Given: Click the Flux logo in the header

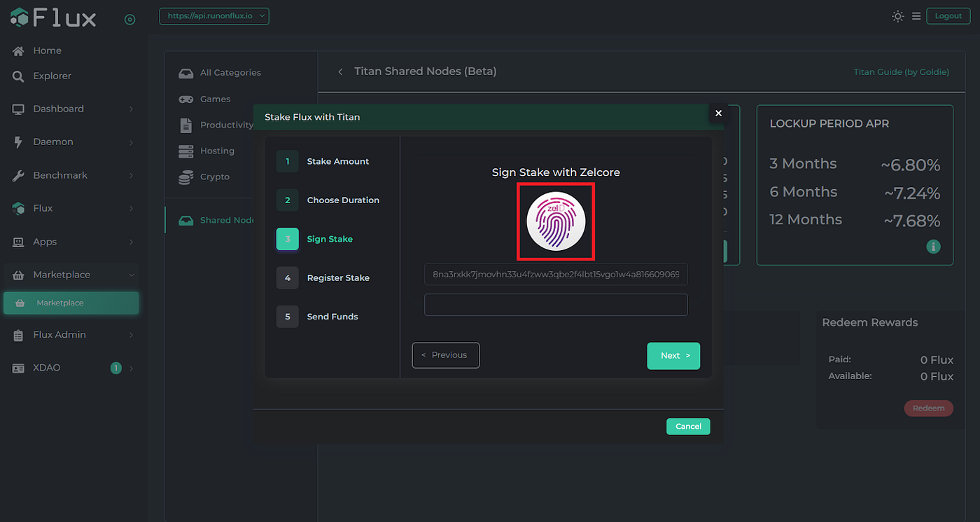Looking at the screenshot, I should (53, 18).
